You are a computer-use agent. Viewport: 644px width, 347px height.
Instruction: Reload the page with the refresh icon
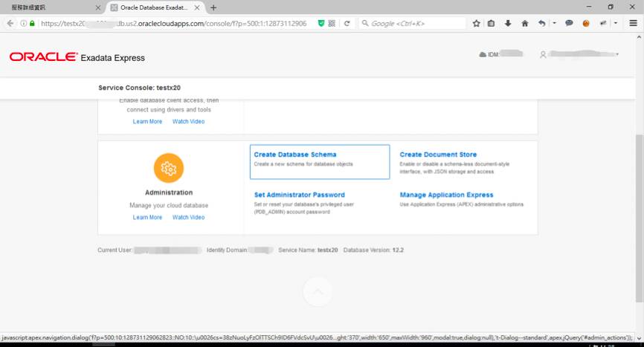click(x=347, y=23)
